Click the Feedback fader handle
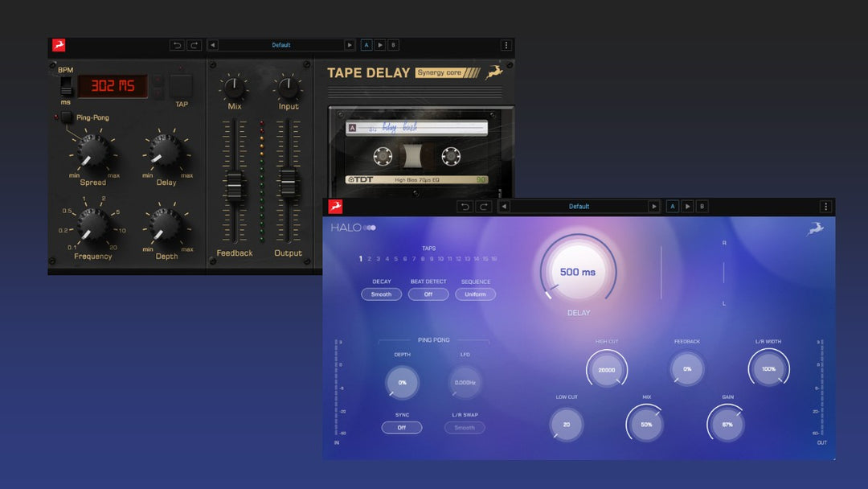This screenshot has width=868, height=489. click(235, 186)
